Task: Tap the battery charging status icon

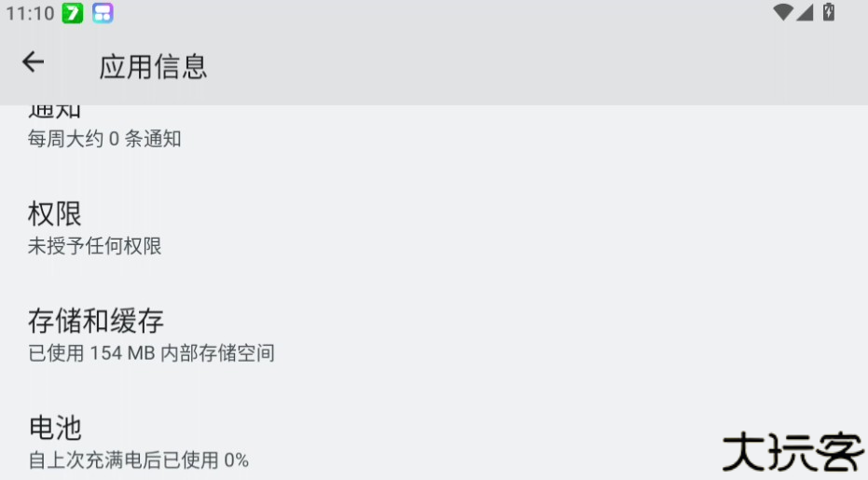Action: coord(828,12)
